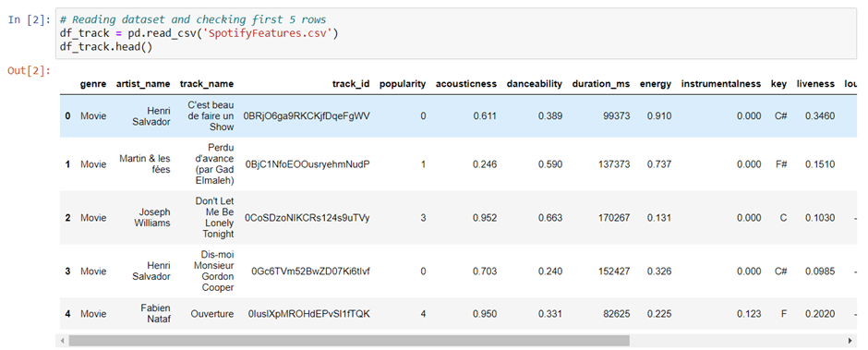868x350 pixels.
Task: Click the duration_ms column header
Action: [600, 84]
